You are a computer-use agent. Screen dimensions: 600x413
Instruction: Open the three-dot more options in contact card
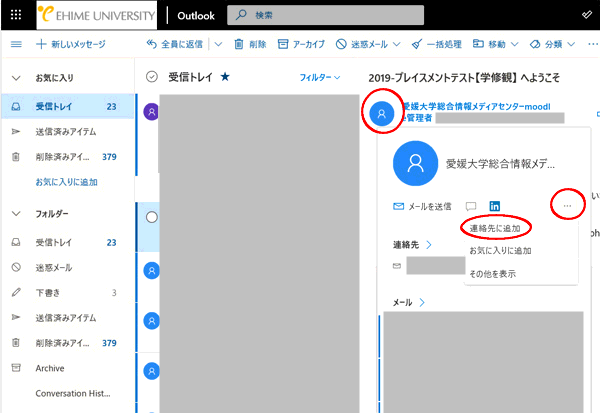pyautogui.click(x=567, y=206)
